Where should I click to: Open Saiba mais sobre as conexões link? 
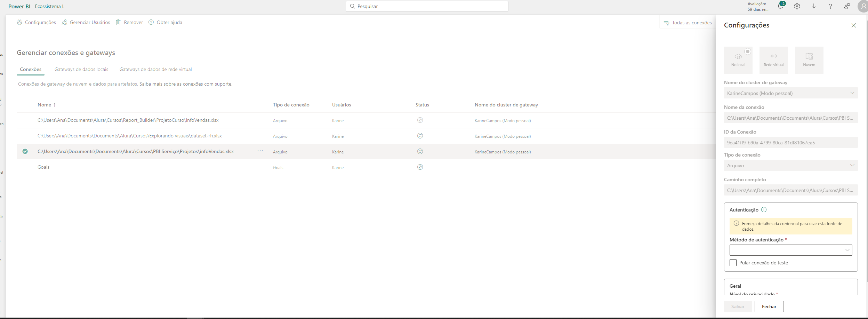pos(186,84)
